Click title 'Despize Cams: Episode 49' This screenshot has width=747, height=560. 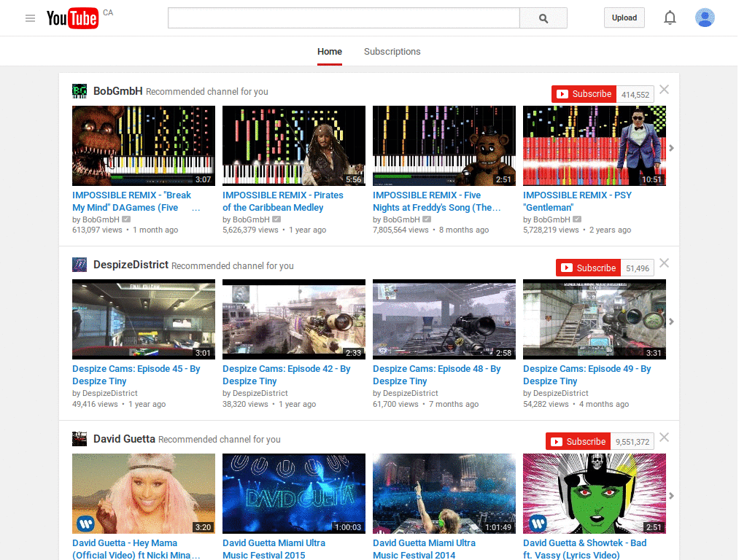587,375
